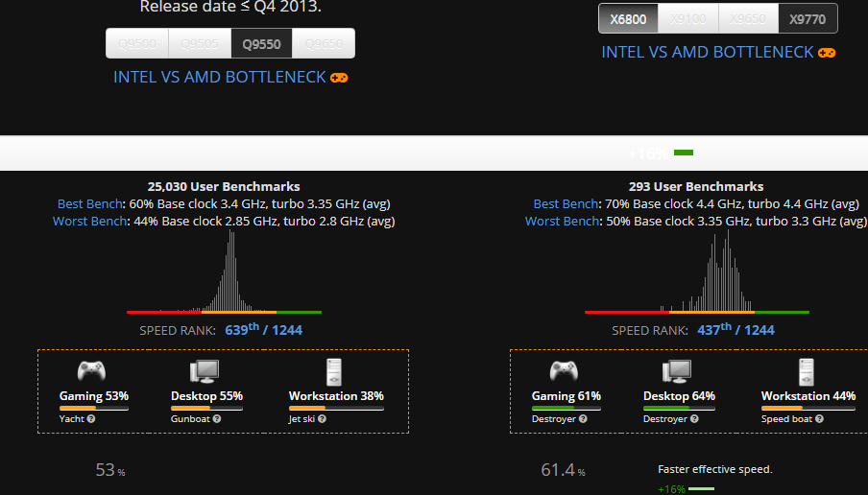This screenshot has height=495, width=868.
Task: Open Best Bench link under 293 benchmarks
Action: (x=566, y=204)
